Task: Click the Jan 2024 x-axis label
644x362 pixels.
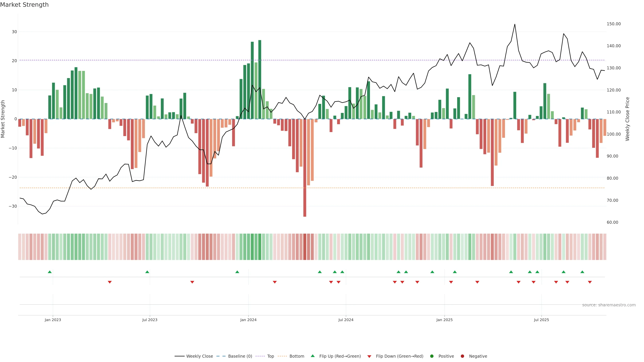Action: [x=248, y=320]
